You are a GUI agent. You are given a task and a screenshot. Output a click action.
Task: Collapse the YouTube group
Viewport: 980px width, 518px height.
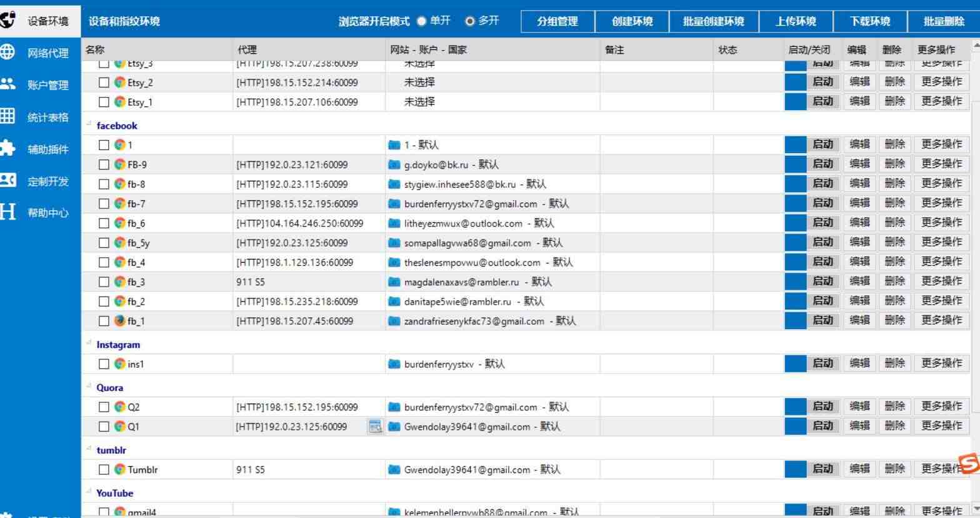coord(89,492)
